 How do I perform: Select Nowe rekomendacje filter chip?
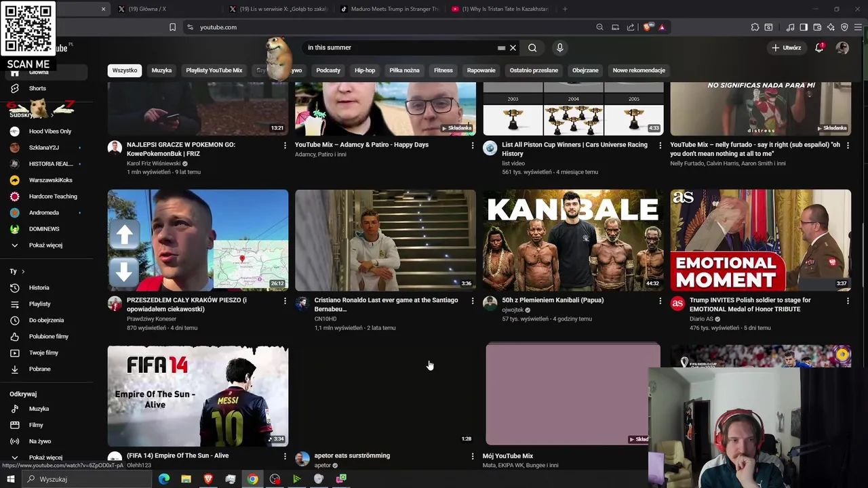639,70
